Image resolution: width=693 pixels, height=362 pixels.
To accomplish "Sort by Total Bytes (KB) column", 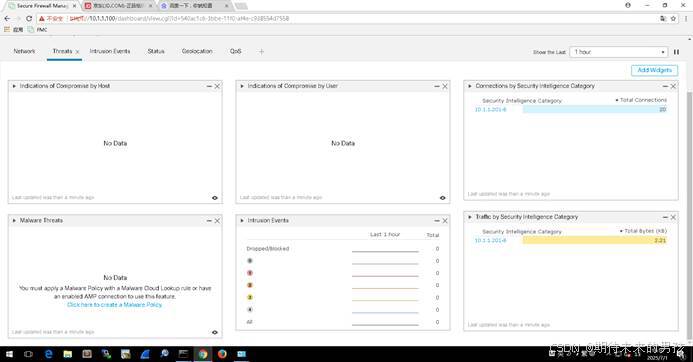I will click(x=644, y=231).
